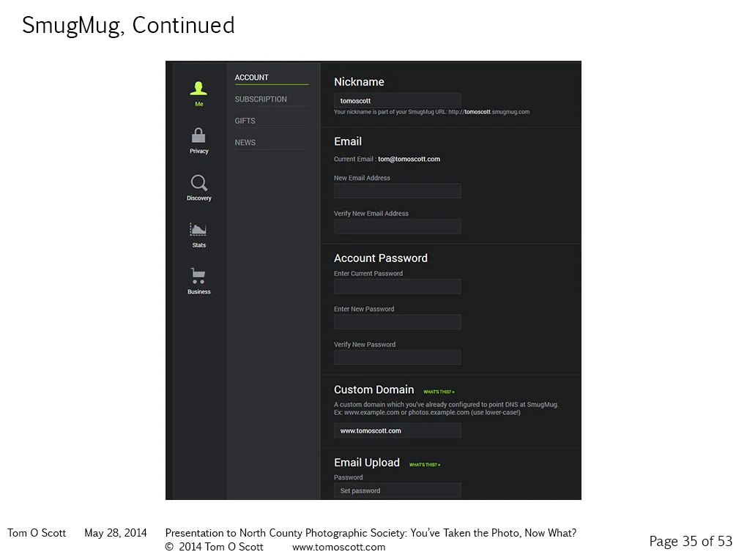This screenshot has height=560, width=747.
Task: Open What's This link beside Custom Domain
Action: point(439,392)
